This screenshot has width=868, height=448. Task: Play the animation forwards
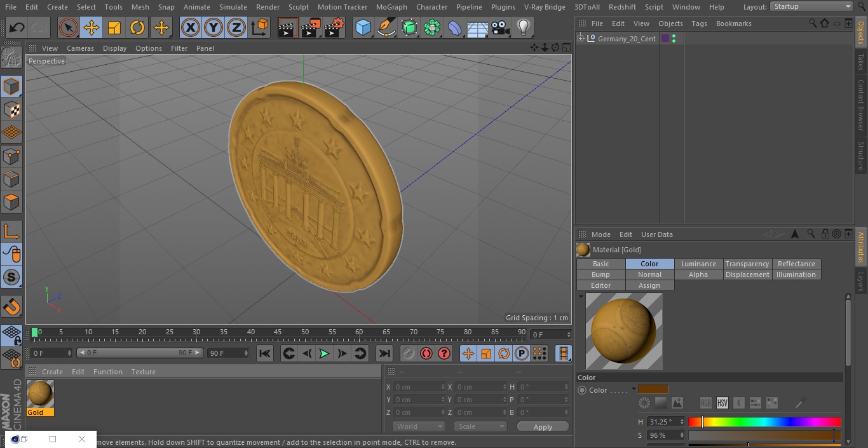[x=324, y=353]
